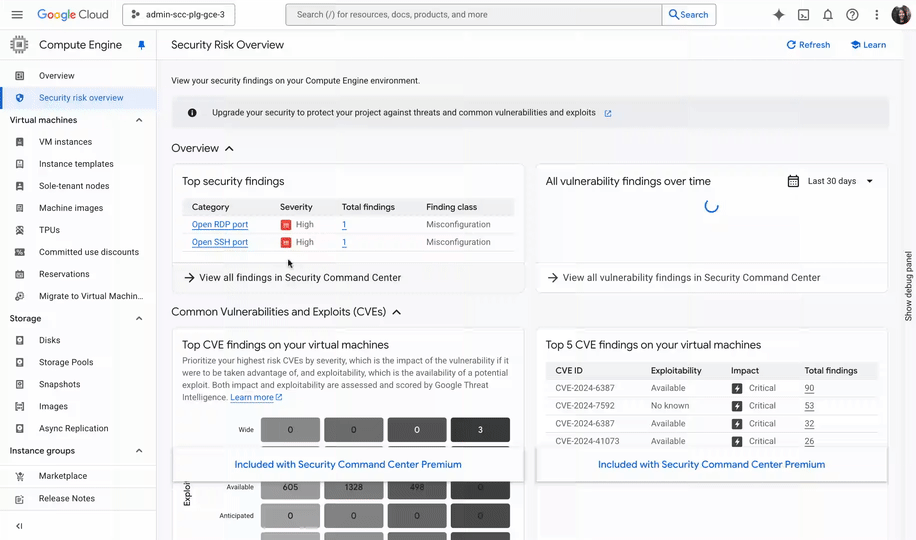The width and height of the screenshot is (916, 540).
Task: Click the Refresh button
Action: 808,45
